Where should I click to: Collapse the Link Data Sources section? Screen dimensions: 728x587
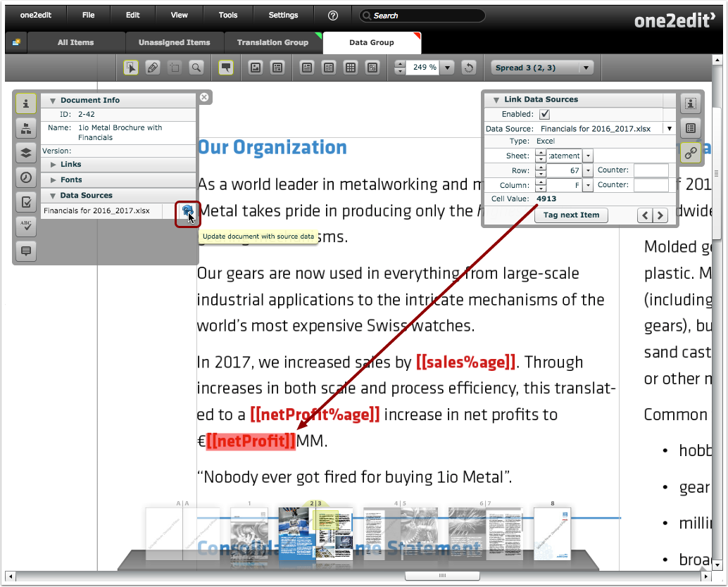(x=496, y=100)
